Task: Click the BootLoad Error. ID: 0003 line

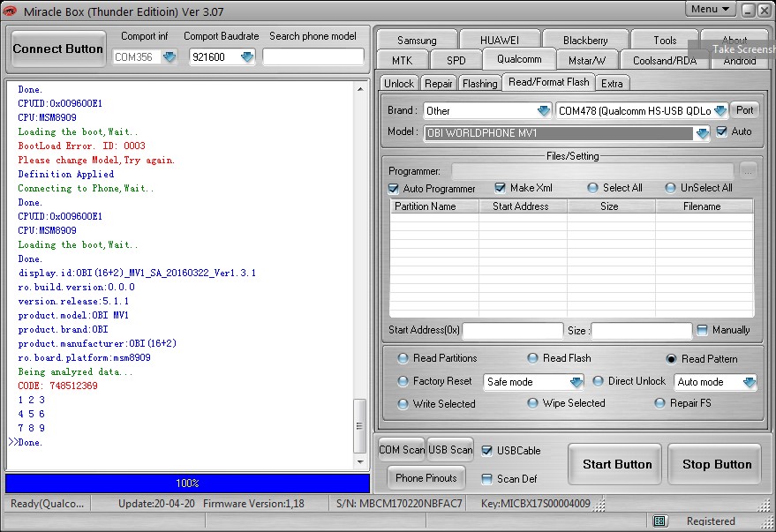Action: click(x=81, y=146)
